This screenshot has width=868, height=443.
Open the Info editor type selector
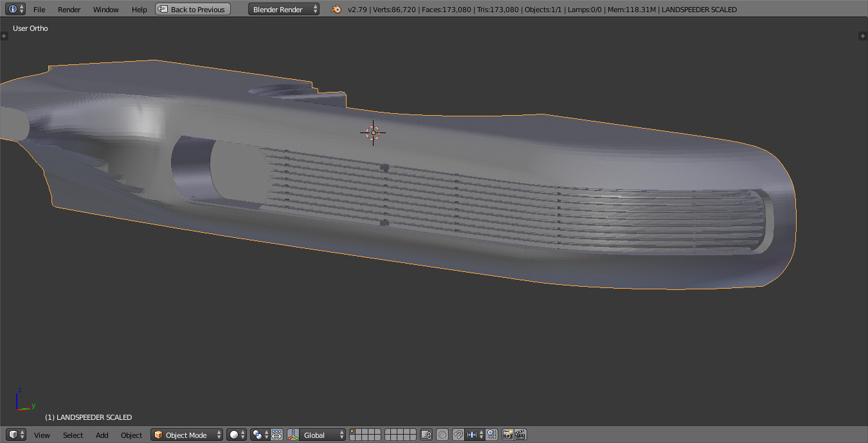tap(16, 9)
